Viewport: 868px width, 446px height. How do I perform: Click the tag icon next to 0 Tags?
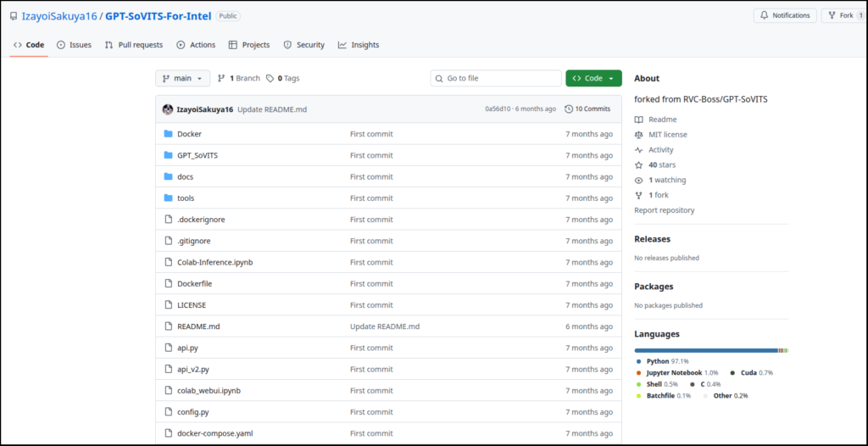click(270, 78)
